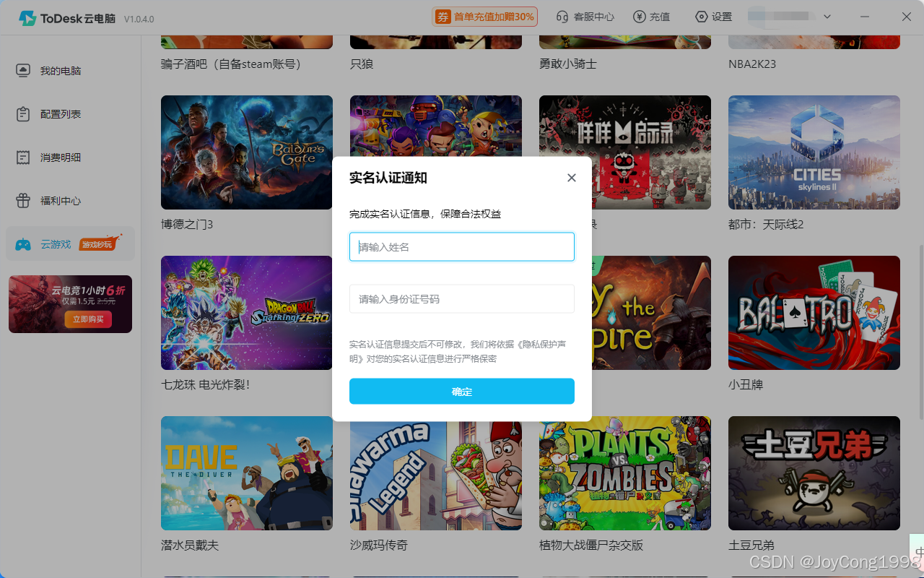
Task: Open the 博德之门3 game thumbnail
Action: coord(247,152)
